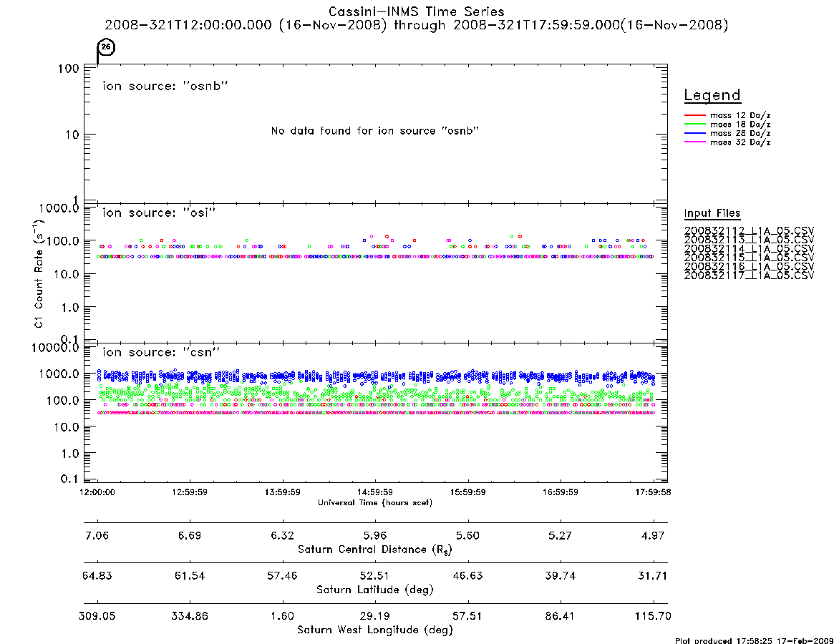
Task: Click the ion source "osnb" panel label
Action: click(165, 86)
